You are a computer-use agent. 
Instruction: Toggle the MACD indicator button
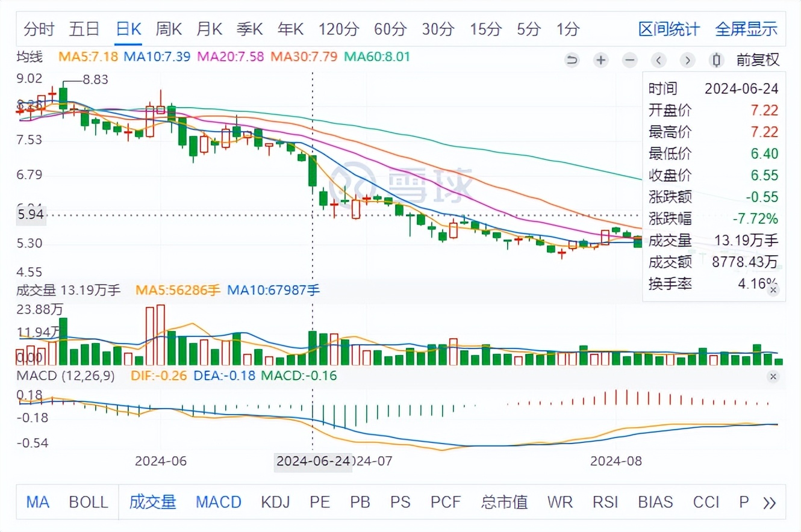(219, 502)
